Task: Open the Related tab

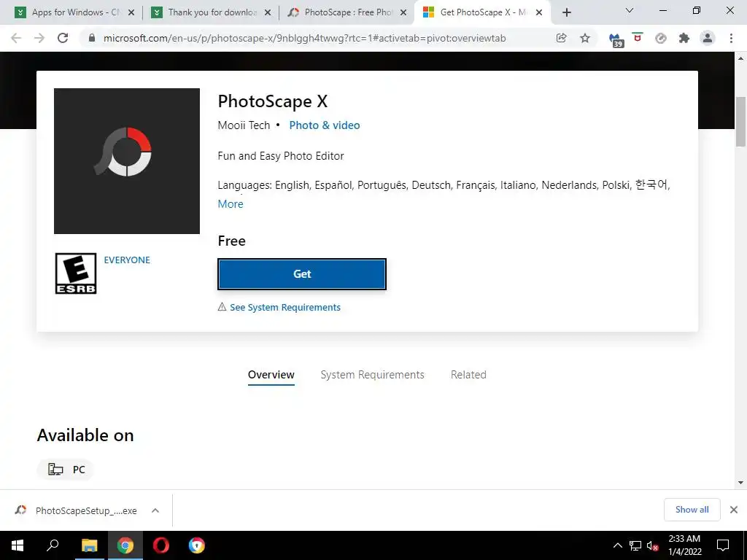Action: (x=468, y=375)
